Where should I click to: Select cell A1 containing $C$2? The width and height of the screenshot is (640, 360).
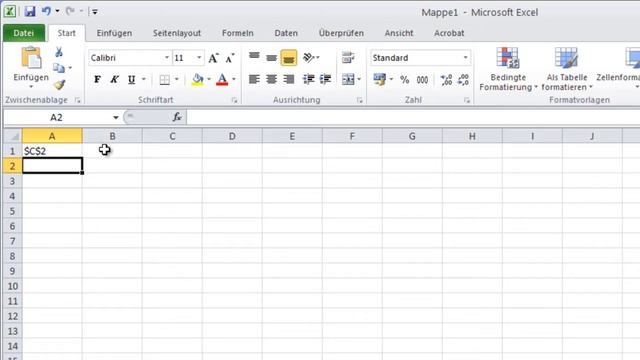point(52,151)
